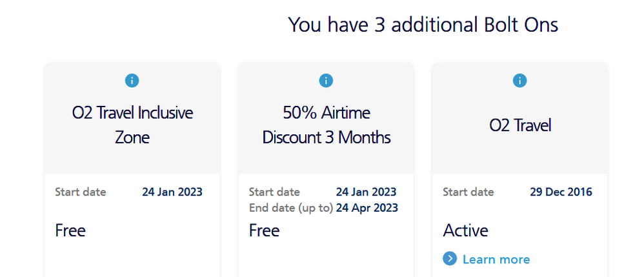Screen dimensions: 644x277
Task: Click the Learn more arrow circle icon
Action: 450,258
